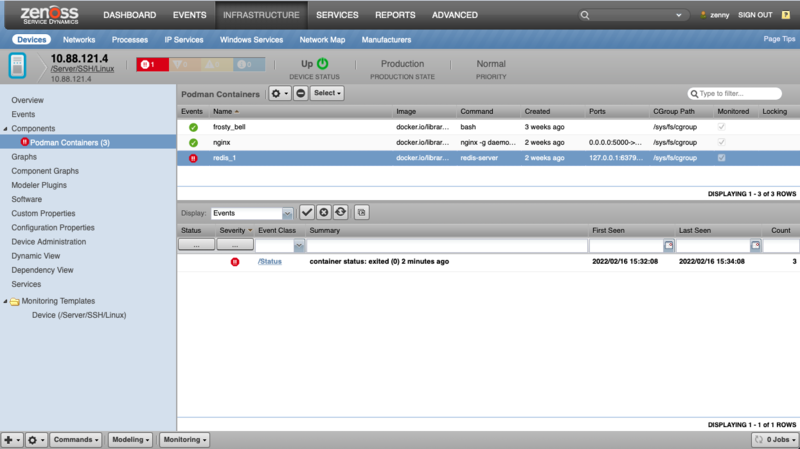Open the First Seen calendar picker
800x449 pixels.
(x=668, y=245)
